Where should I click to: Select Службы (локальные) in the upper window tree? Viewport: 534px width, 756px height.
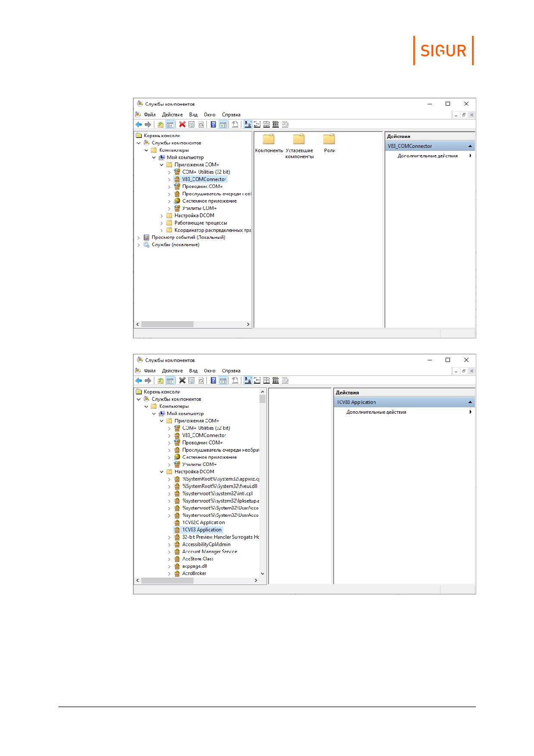pos(175,245)
